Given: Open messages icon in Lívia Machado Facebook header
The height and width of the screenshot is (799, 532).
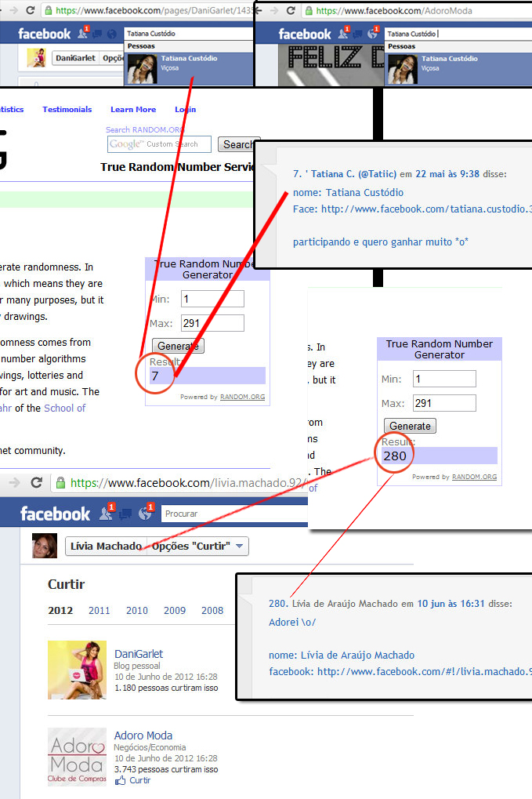Looking at the screenshot, I should tap(125, 514).
